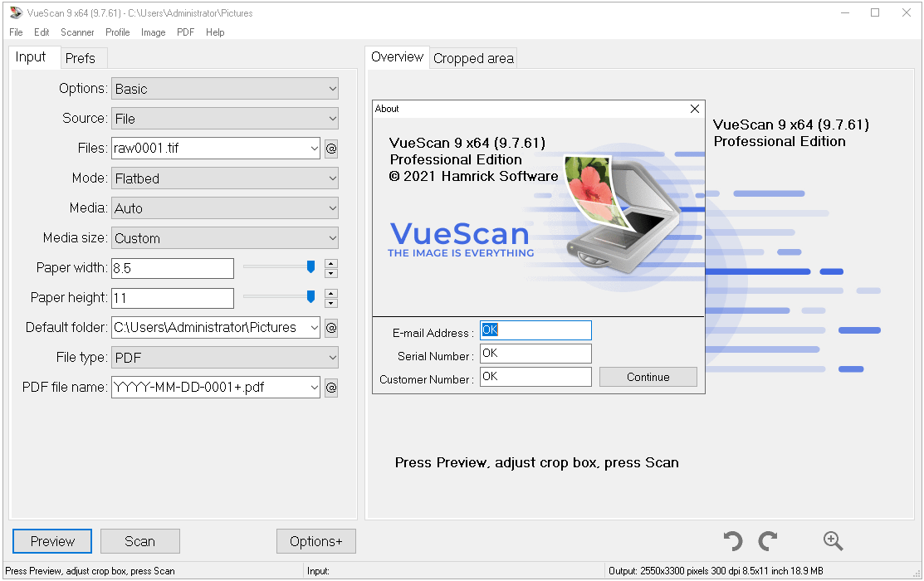Open the PDF menu
The height and width of the screenshot is (581, 924).
click(186, 32)
